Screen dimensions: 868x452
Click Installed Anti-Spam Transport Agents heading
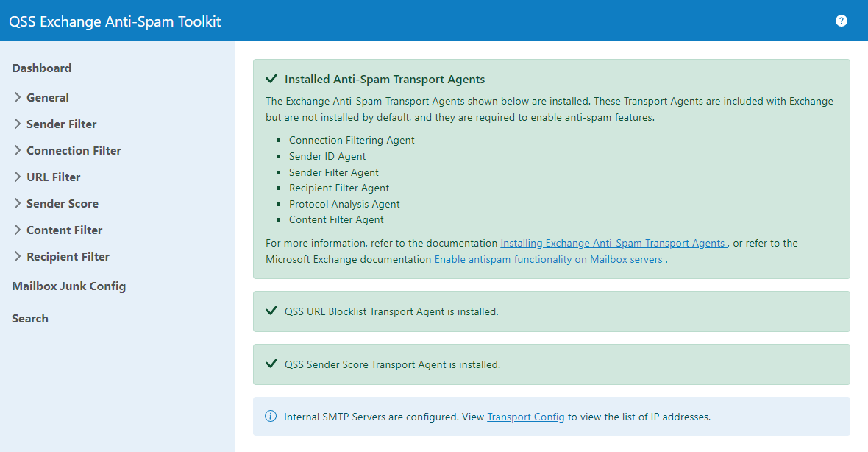(385, 80)
